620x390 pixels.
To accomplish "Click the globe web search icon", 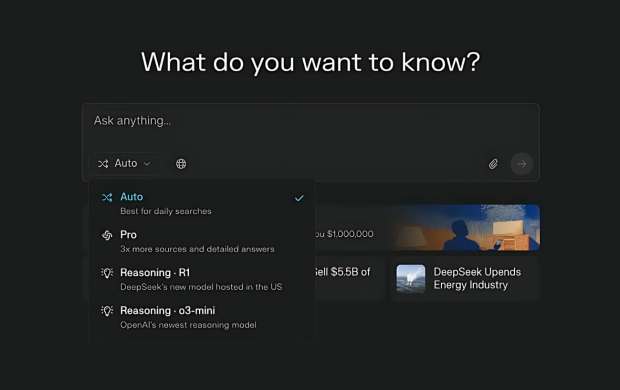I will click(x=181, y=164).
